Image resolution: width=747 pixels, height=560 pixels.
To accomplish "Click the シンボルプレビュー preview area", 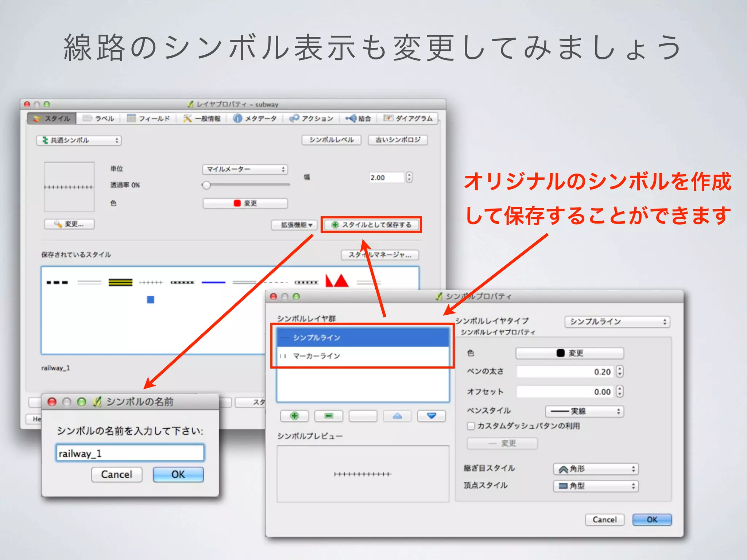I will (363, 474).
